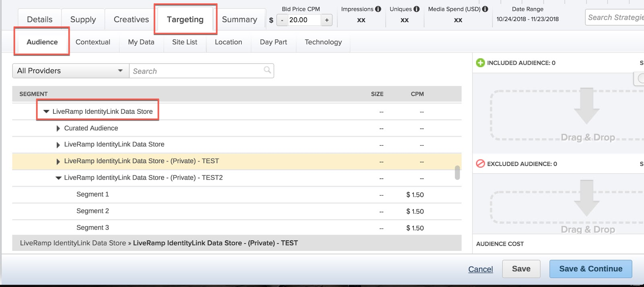The width and height of the screenshot is (644, 287).
Task: Click the breadcrumb path for (Private) - TEST
Action: coord(159,243)
